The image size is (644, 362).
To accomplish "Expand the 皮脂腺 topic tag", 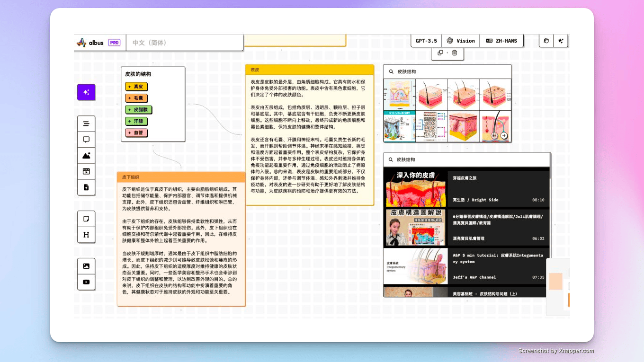I will 139,110.
